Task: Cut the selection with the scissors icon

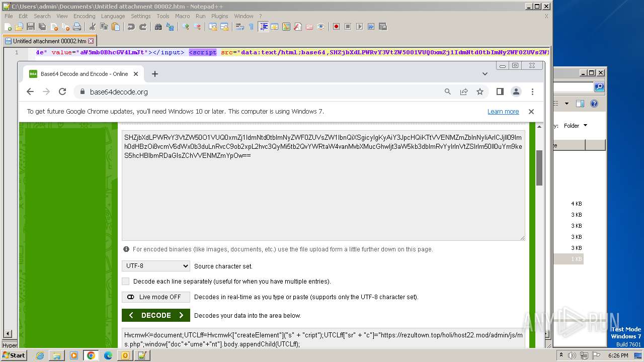Action: [93, 27]
